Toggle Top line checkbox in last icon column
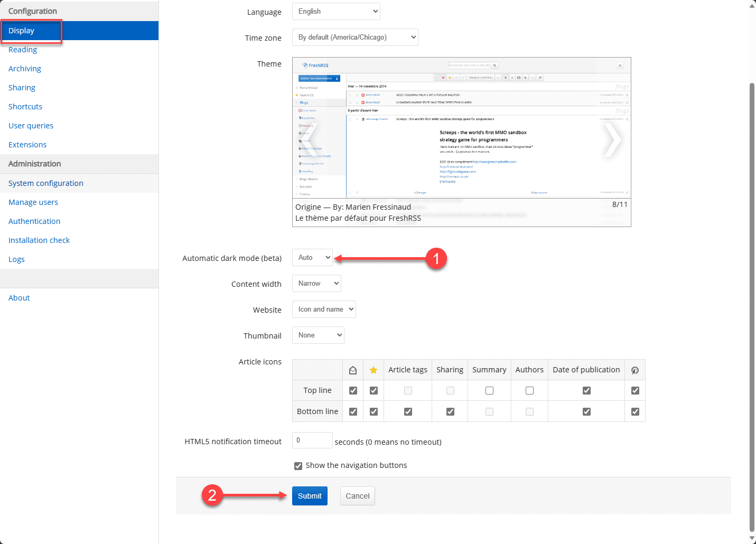The width and height of the screenshot is (756, 544). pos(635,391)
